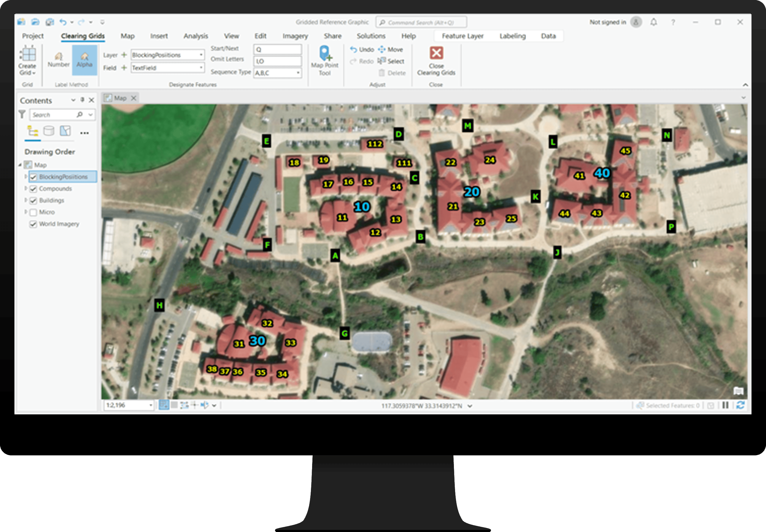Select the Alpha label method
The width and height of the screenshot is (766, 532).
[x=84, y=59]
